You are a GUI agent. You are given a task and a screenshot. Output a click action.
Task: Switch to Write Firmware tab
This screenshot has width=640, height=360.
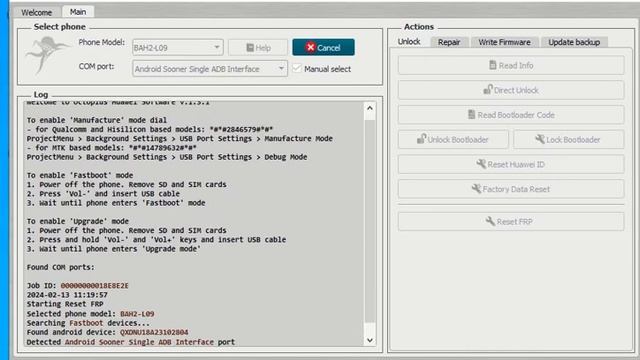click(504, 42)
